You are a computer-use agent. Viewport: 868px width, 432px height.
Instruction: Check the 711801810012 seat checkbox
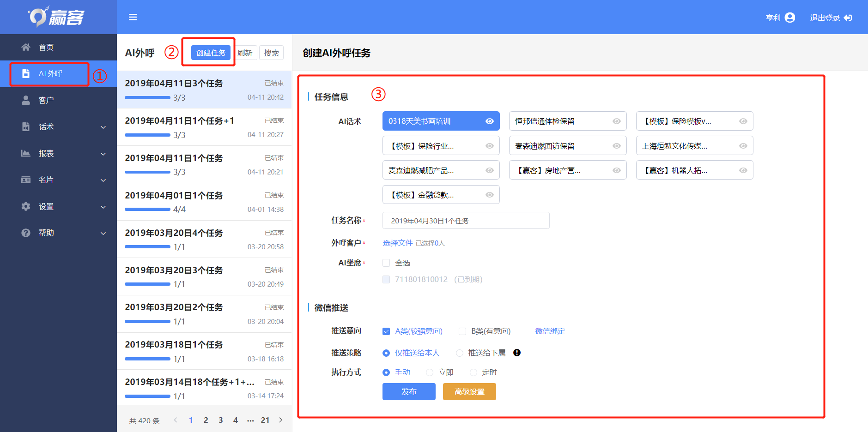[x=386, y=279]
